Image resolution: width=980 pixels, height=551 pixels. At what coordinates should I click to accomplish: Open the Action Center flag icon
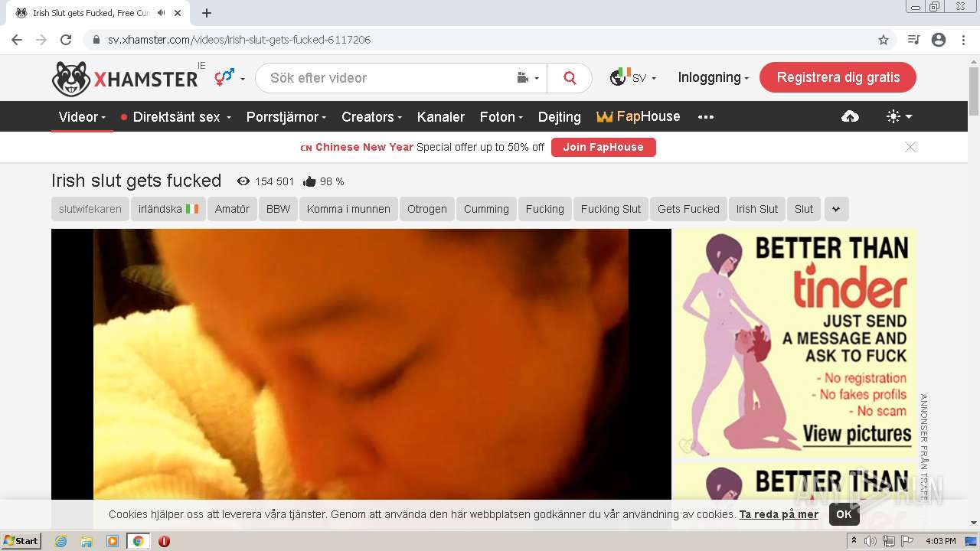coord(908,541)
